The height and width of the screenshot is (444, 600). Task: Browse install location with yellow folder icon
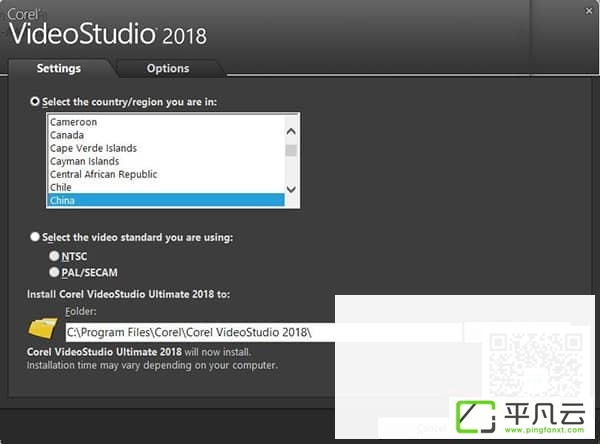pyautogui.click(x=42, y=328)
